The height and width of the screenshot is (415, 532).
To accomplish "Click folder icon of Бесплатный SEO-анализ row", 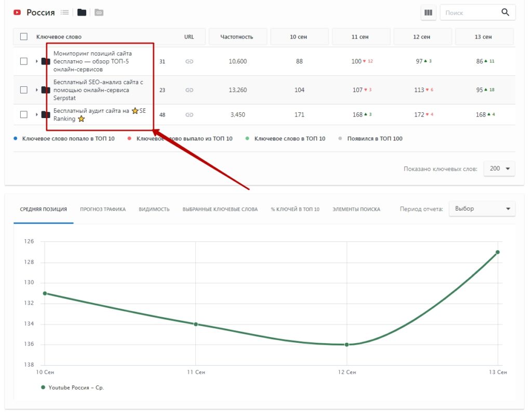I will click(x=46, y=90).
